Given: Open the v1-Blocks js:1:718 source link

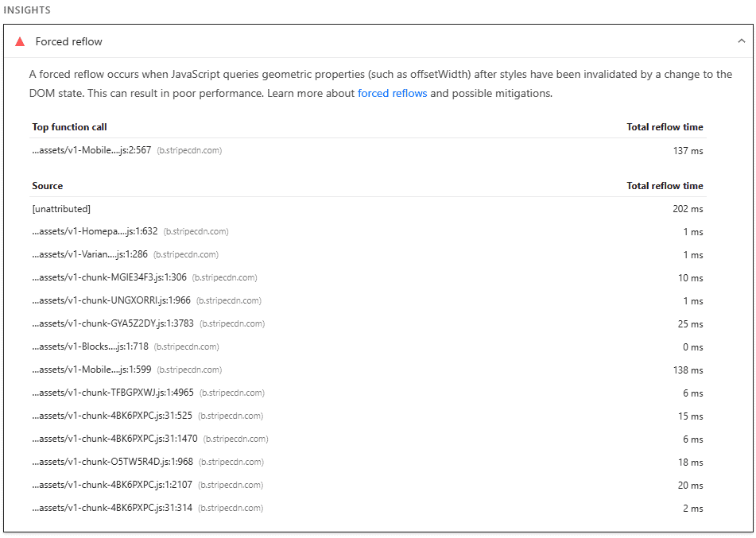Looking at the screenshot, I should tap(90, 347).
